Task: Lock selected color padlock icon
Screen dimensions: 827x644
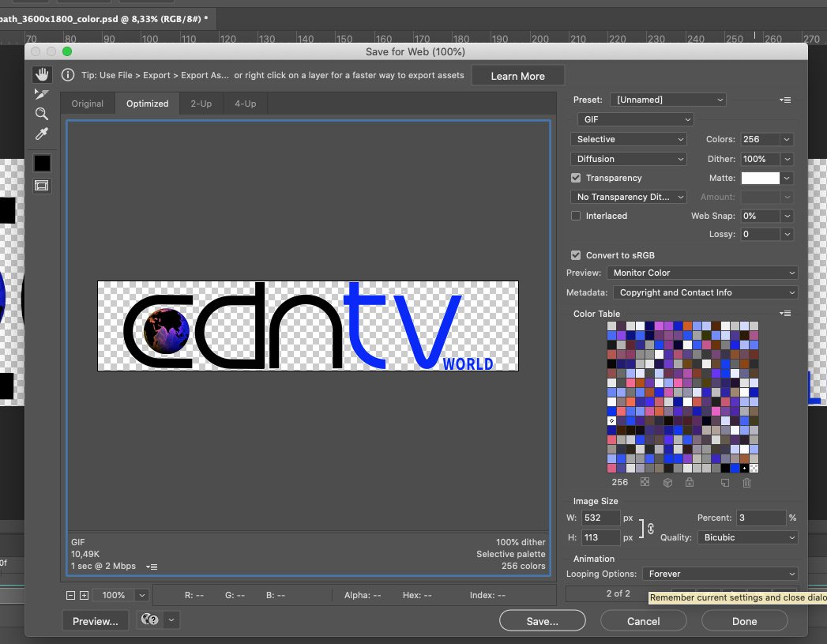Action: click(x=690, y=482)
